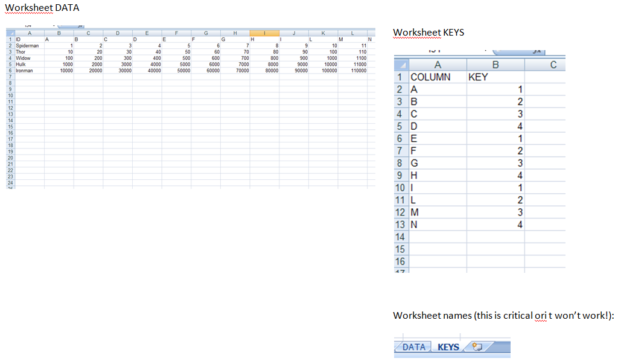Select row 14 header in KEYS worksheet
This screenshot has height=364, width=618.
pyautogui.click(x=401, y=237)
